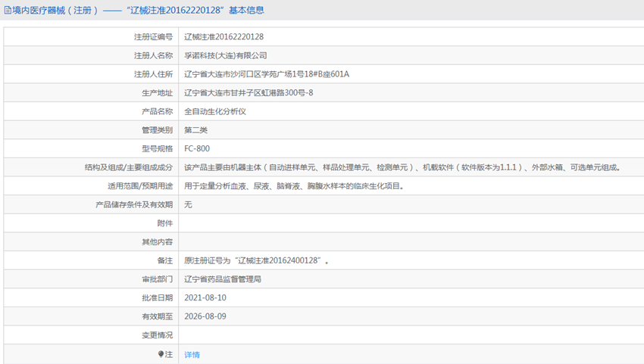This screenshot has height=364, width=644.
Task: Click the production address 甘井子区虹港路300号-8
Action: 249,92
